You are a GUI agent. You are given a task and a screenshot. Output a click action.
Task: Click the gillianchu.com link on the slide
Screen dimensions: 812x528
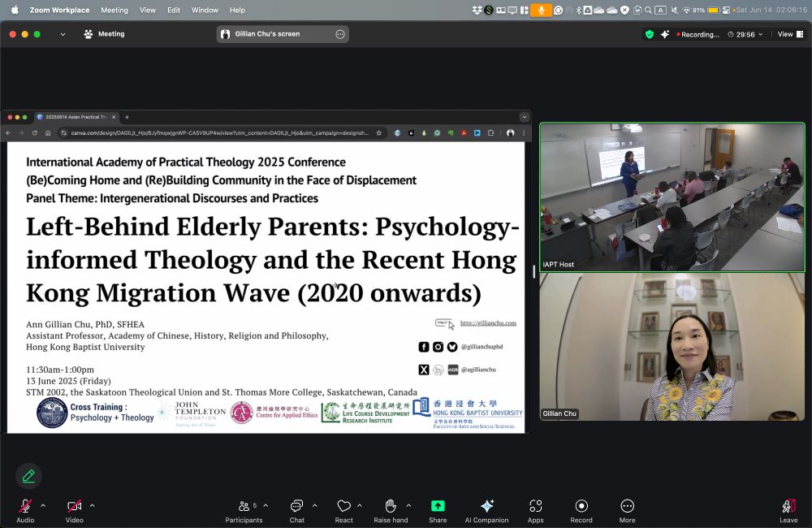488,322
